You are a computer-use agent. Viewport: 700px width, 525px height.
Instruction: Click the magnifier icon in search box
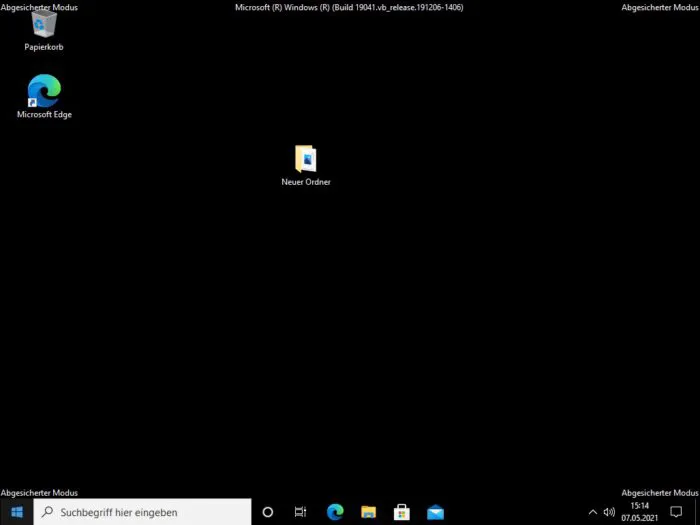point(47,512)
